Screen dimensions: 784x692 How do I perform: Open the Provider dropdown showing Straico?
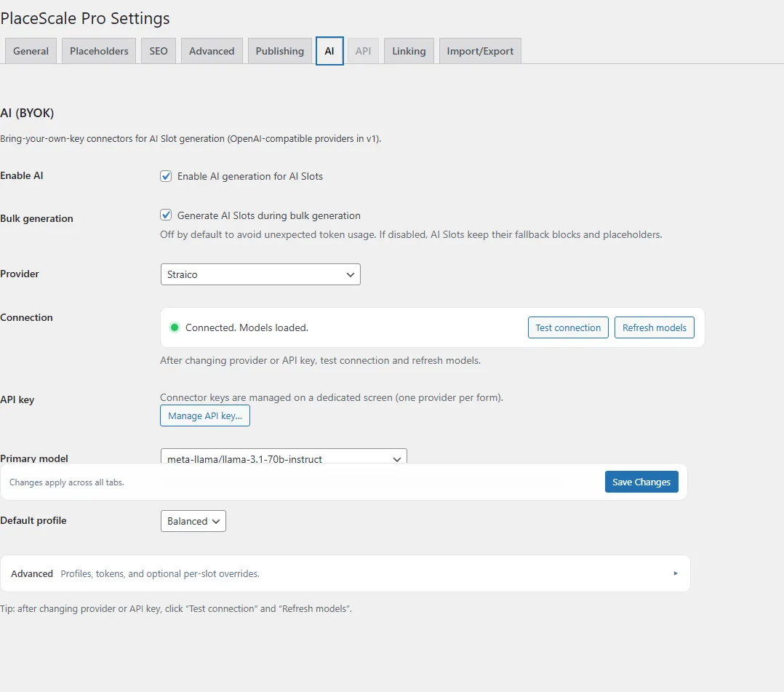260,274
